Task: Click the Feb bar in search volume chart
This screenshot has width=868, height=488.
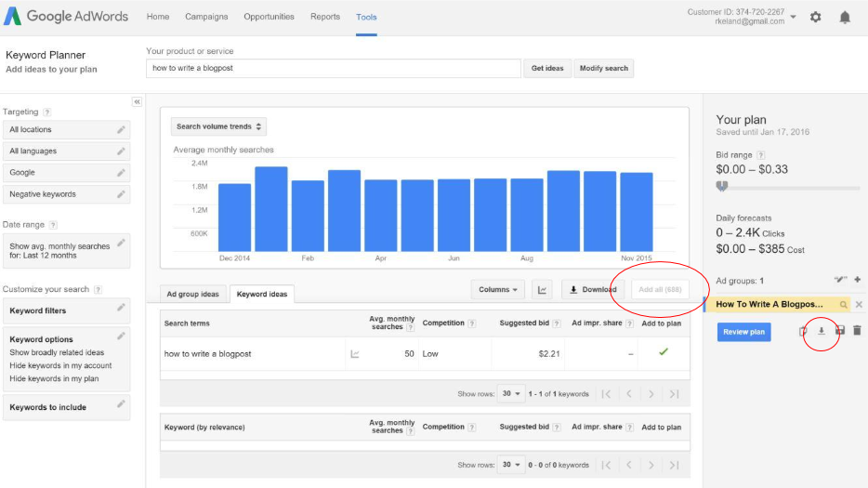Action: tap(308, 216)
